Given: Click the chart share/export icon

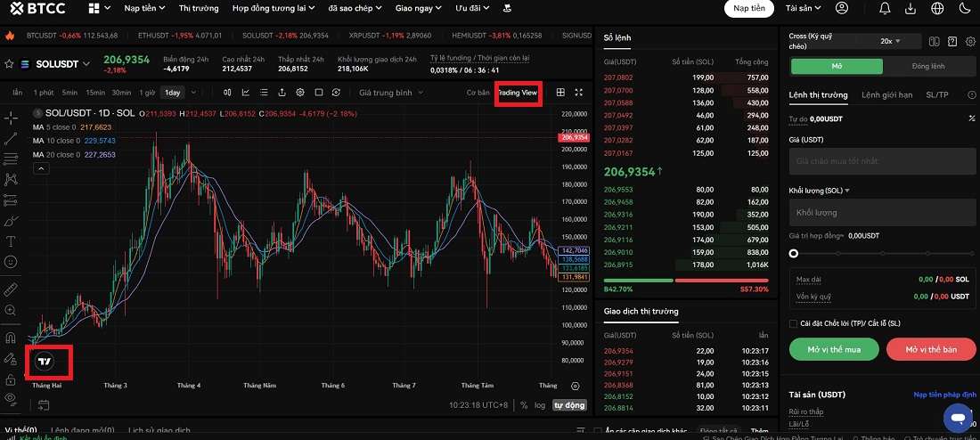Looking at the screenshot, I should [x=282, y=93].
